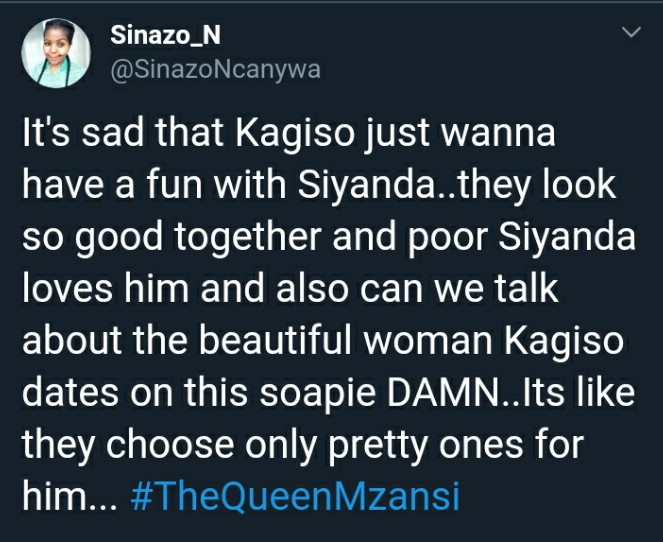This screenshot has width=663, height=542.
Task: Click the word pretty in the tweet
Action: (374, 447)
